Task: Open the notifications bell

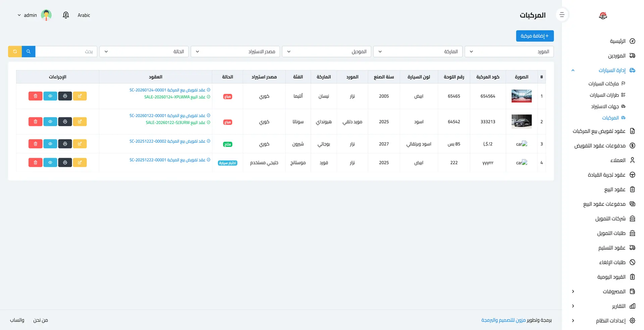Action: [66, 15]
